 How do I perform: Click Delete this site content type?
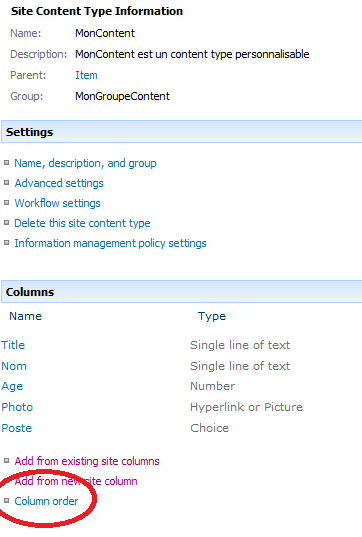tap(82, 223)
